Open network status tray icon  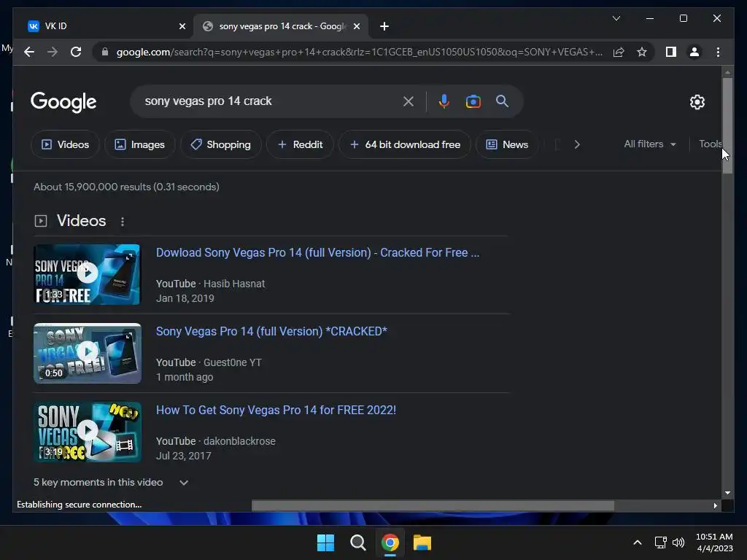point(660,542)
